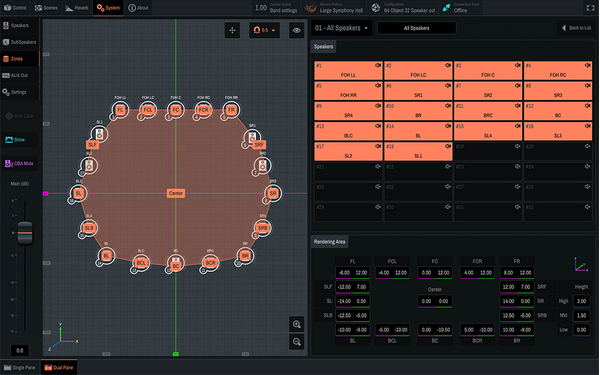Select the #16 SL3 speaker tile
The width and height of the screenshot is (600, 375).
558,131
